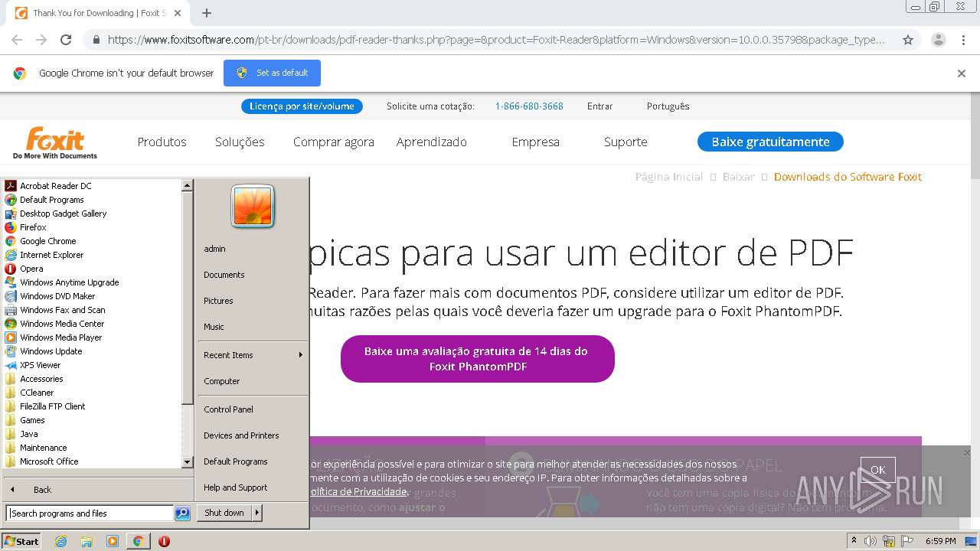Launch Windows Media Center
The image size is (980, 551).
pos(61,324)
